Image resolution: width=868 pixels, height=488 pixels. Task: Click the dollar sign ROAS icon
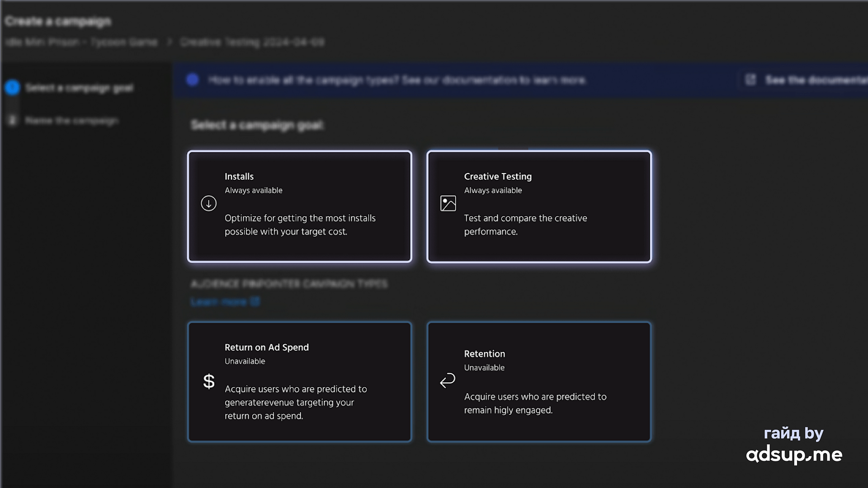pyautogui.click(x=208, y=381)
